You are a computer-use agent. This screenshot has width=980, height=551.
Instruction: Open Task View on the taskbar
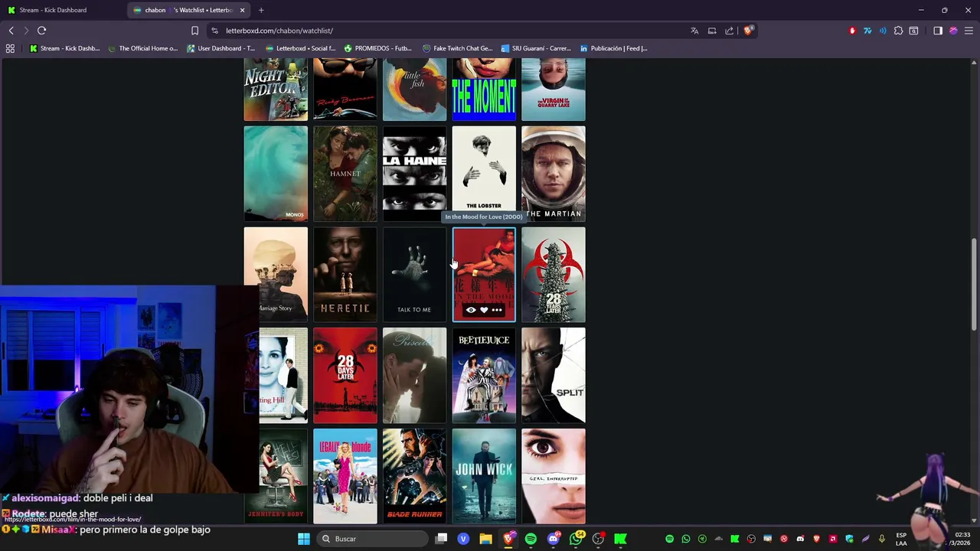(441, 539)
